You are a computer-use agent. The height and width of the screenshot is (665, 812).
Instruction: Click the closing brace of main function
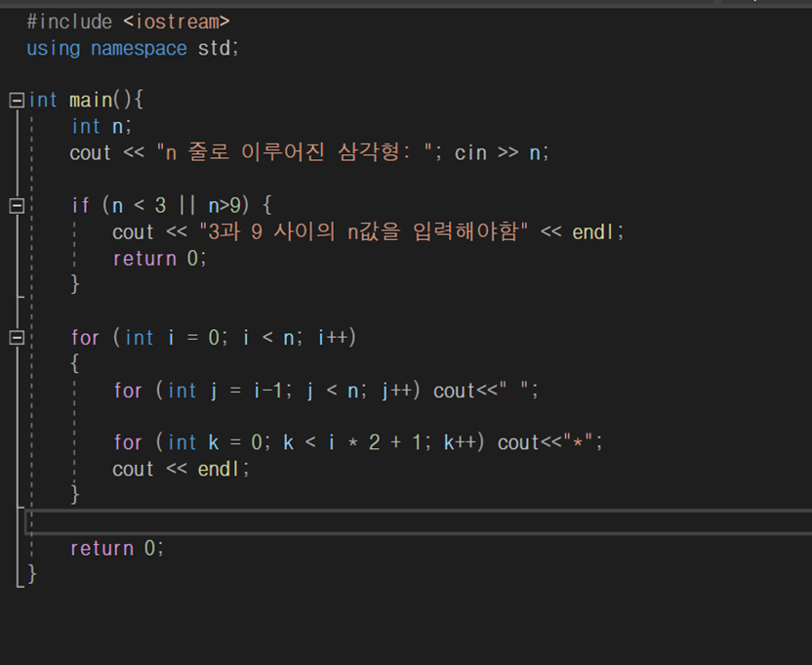tap(32, 574)
